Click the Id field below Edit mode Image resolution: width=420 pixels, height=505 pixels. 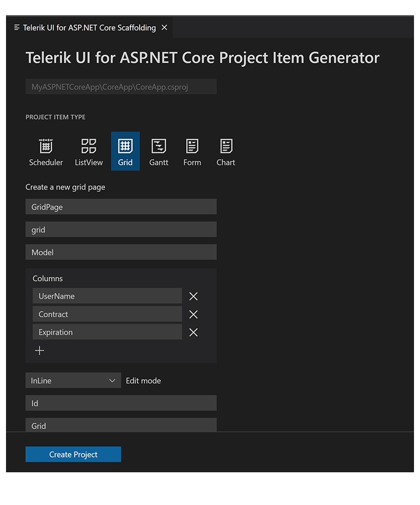coord(121,403)
